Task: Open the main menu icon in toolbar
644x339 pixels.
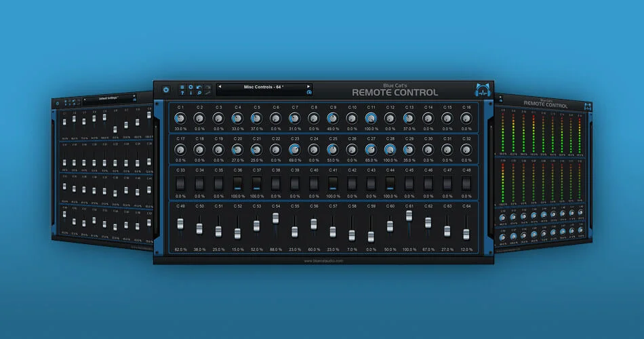Action: [x=182, y=87]
